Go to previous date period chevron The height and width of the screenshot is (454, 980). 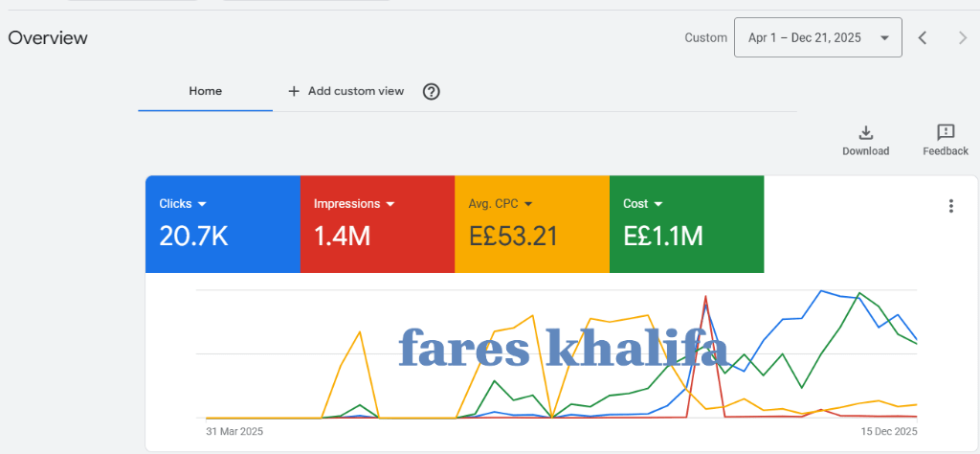[x=923, y=38]
